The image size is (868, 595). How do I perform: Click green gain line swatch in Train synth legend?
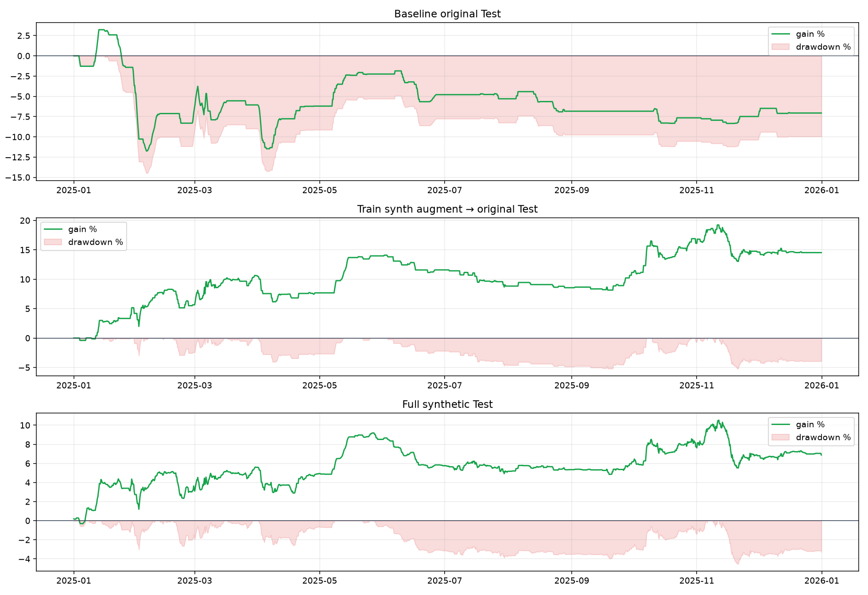click(53, 229)
